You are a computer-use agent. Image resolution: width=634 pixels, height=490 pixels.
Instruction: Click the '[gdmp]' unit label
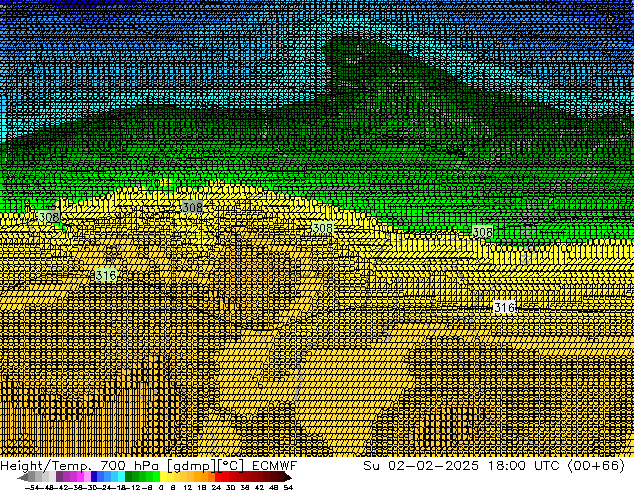pos(191,466)
